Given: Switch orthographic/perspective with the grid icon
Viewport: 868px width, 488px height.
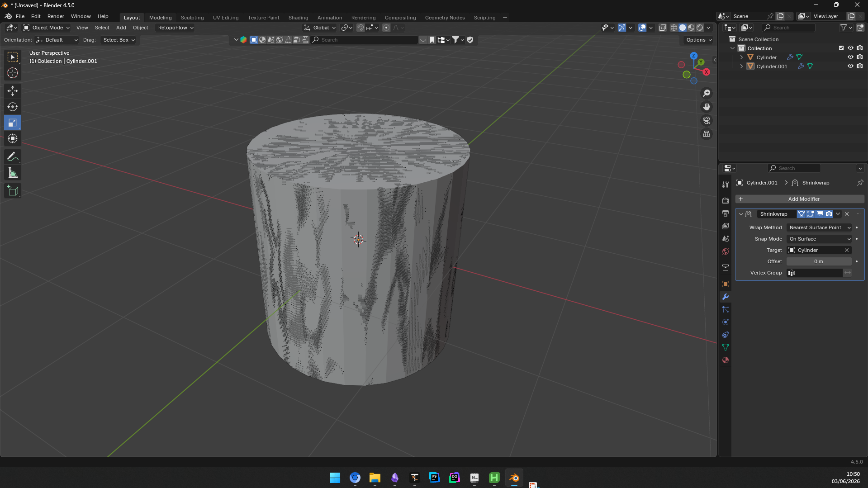Looking at the screenshot, I should tap(707, 134).
